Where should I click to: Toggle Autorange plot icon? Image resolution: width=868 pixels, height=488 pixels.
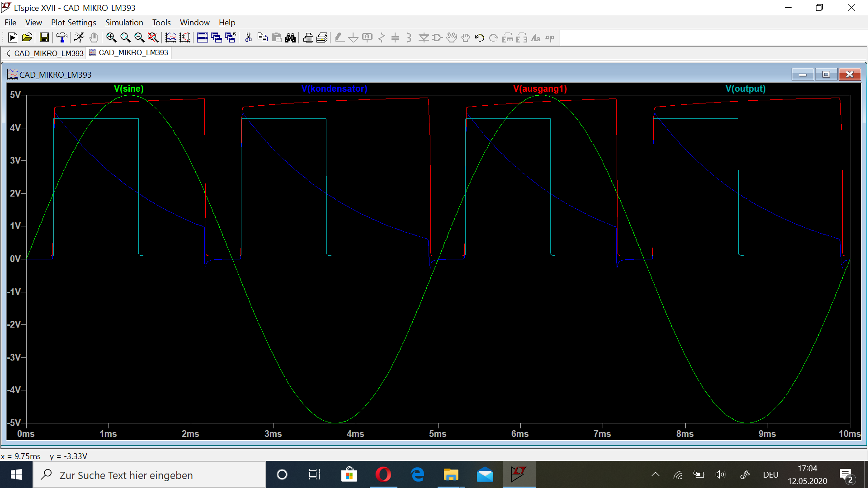click(171, 38)
